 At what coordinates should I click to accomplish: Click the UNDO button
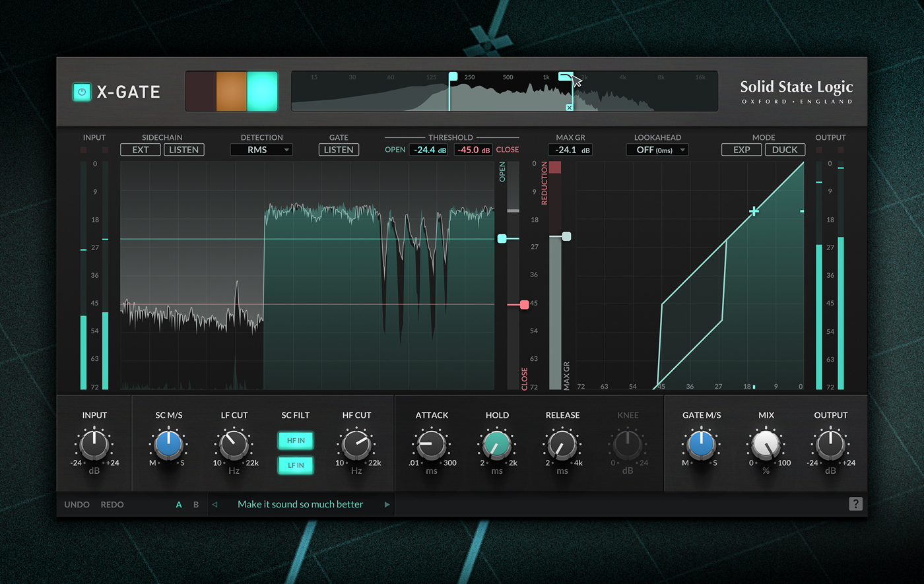pos(77,505)
